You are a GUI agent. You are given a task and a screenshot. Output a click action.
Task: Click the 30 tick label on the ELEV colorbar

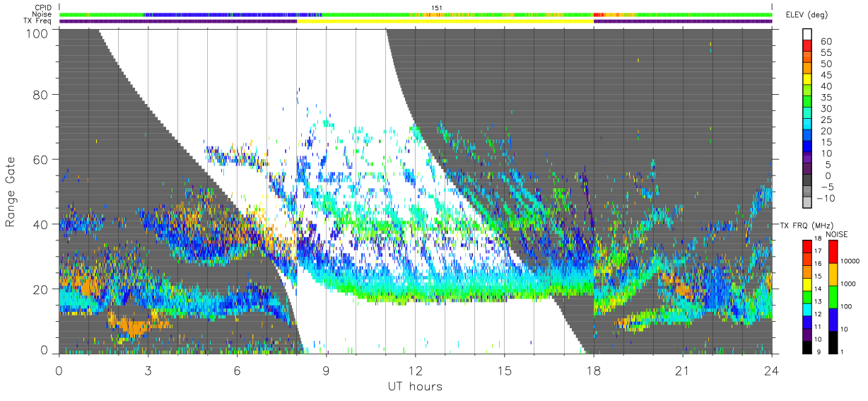[826, 108]
